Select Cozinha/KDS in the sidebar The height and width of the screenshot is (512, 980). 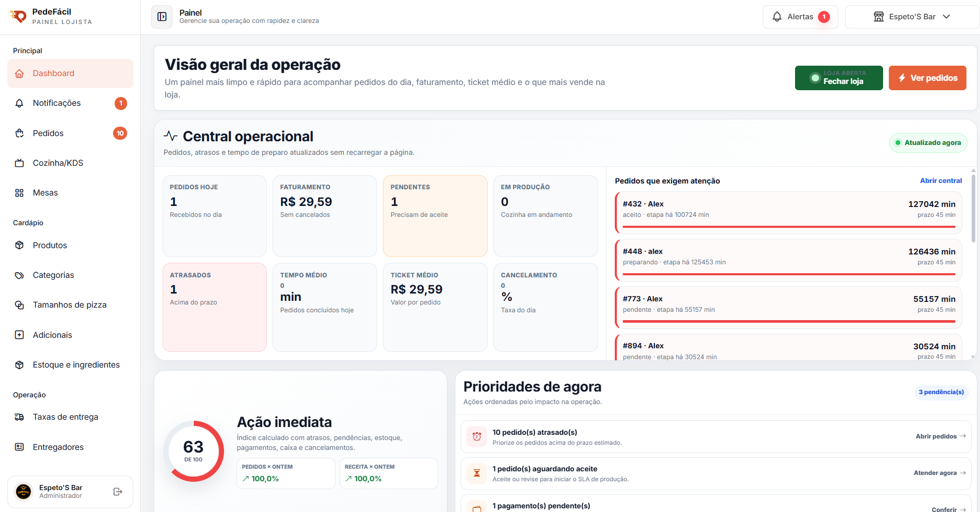coord(70,163)
